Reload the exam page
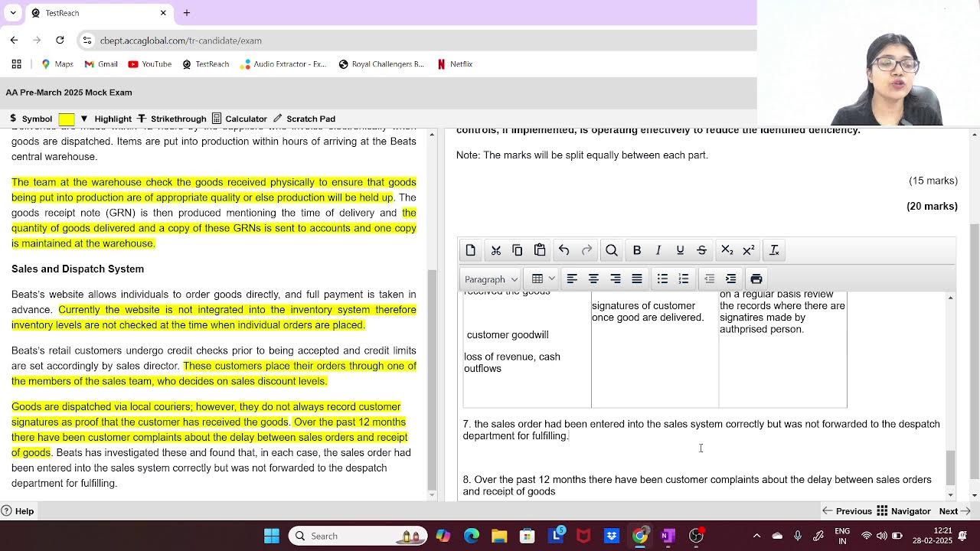 pyautogui.click(x=60, y=40)
